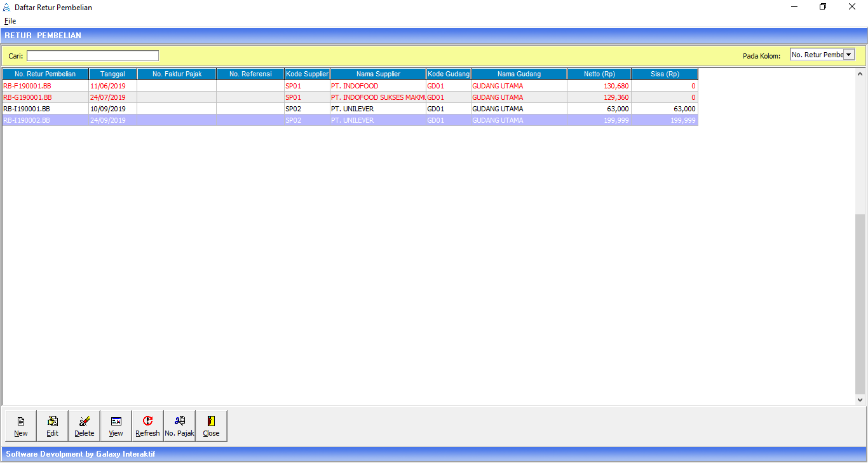This screenshot has height=463, width=868.
Task: Select PT. INDOFOOD SUKSES MAKMUR row
Action: (377, 97)
